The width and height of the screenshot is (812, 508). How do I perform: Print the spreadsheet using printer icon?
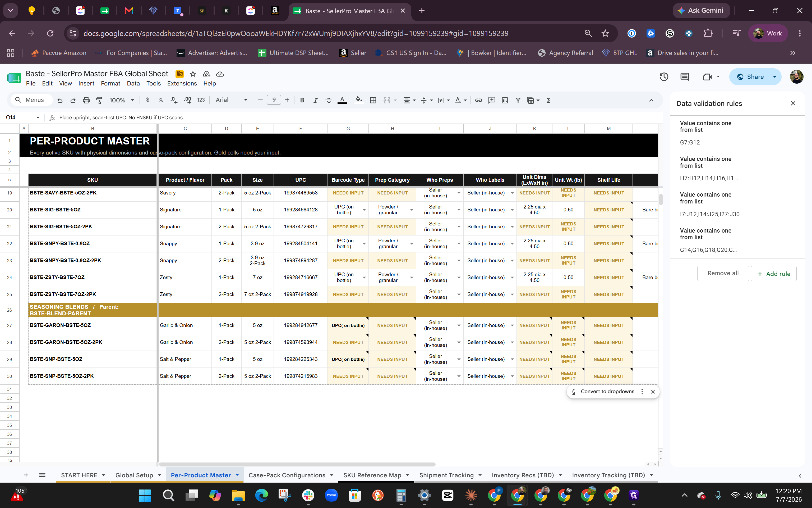pyautogui.click(x=86, y=100)
